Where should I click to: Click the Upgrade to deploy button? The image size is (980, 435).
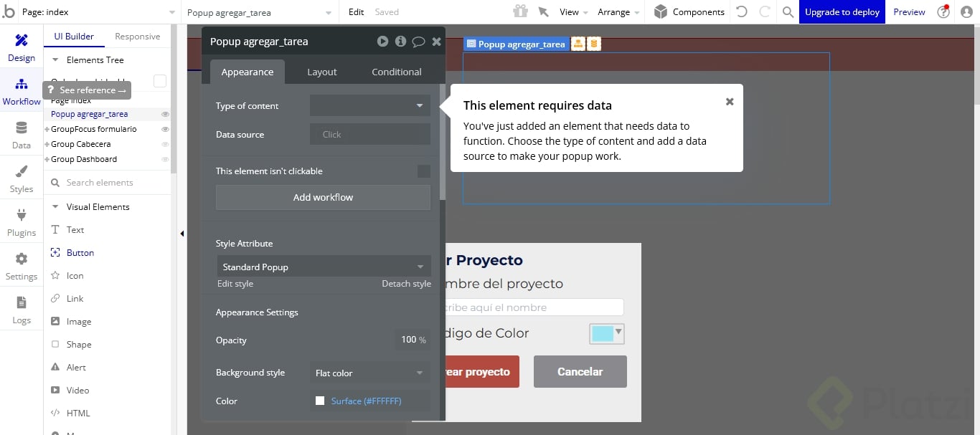click(842, 12)
